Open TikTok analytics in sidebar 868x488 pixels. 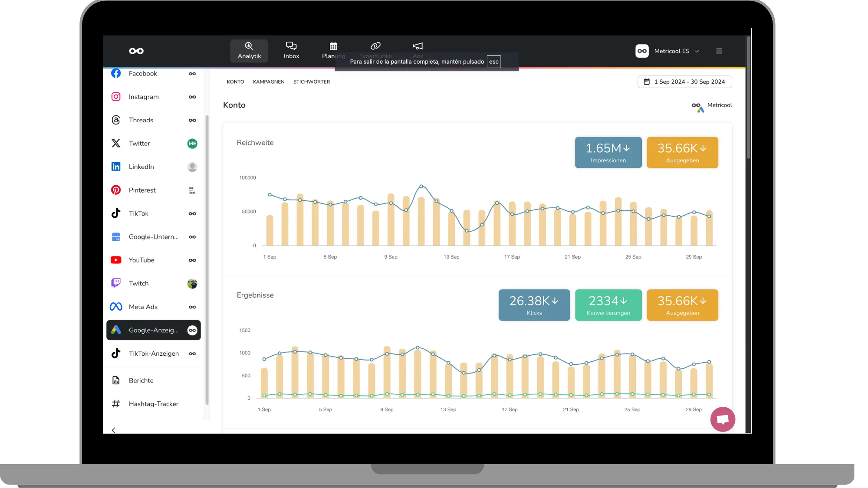(x=138, y=213)
